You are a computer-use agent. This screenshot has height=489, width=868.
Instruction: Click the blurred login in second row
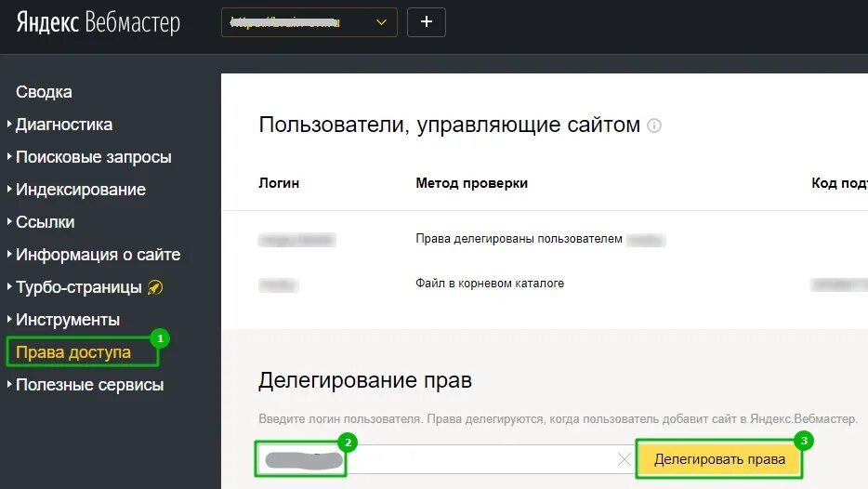(x=279, y=285)
